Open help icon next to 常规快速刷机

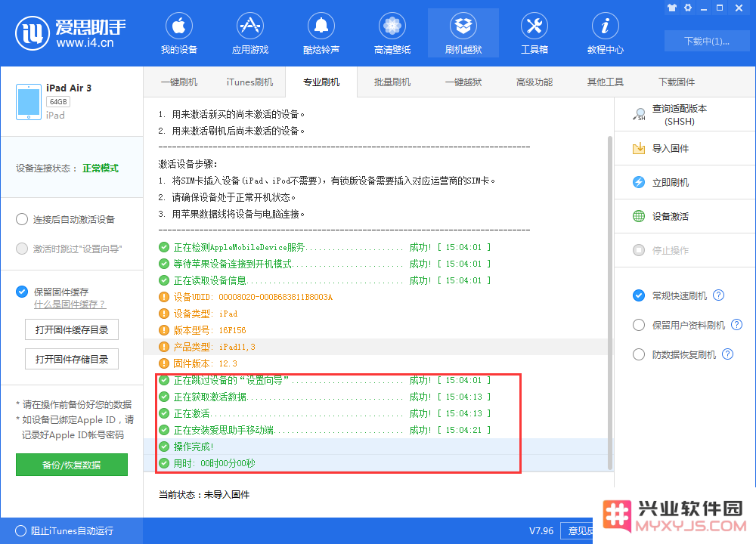coord(718,295)
